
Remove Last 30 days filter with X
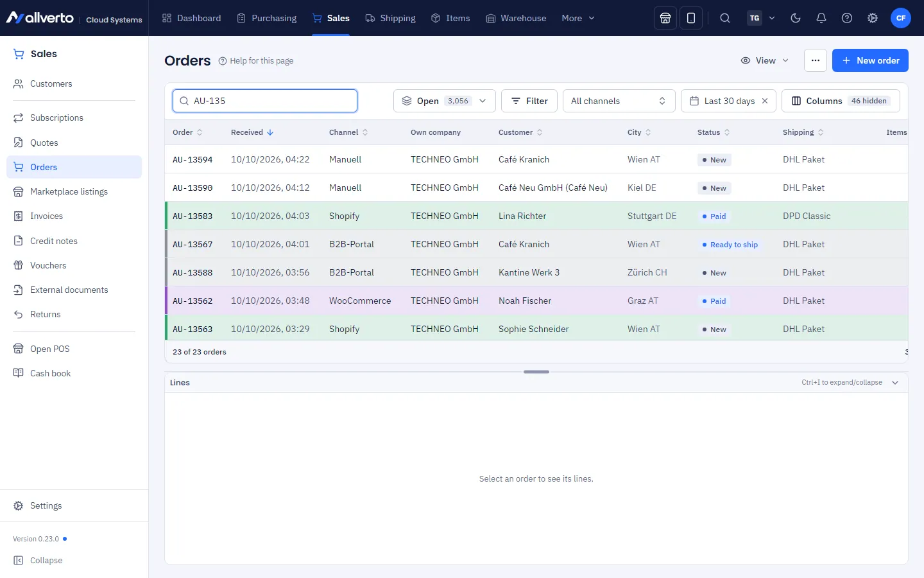[x=765, y=101]
